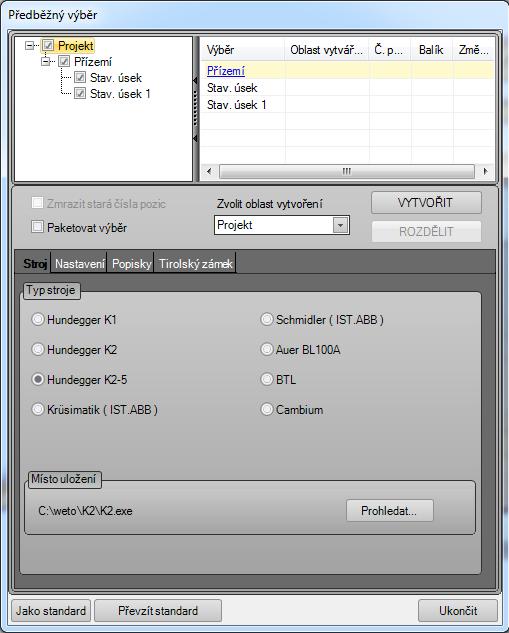This screenshot has width=509, height=633.
Task: Switch to the Nastavení tab
Action: click(80, 264)
